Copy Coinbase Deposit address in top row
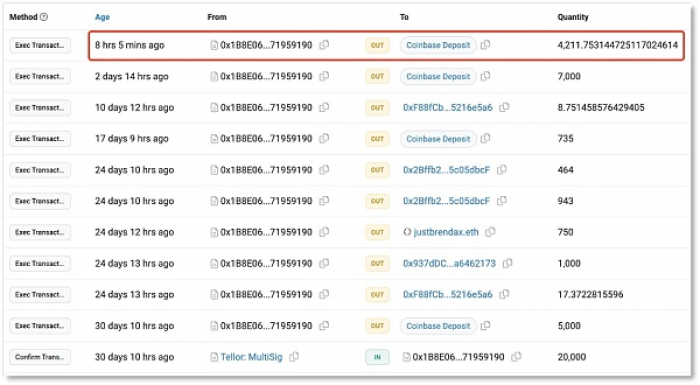 [485, 45]
